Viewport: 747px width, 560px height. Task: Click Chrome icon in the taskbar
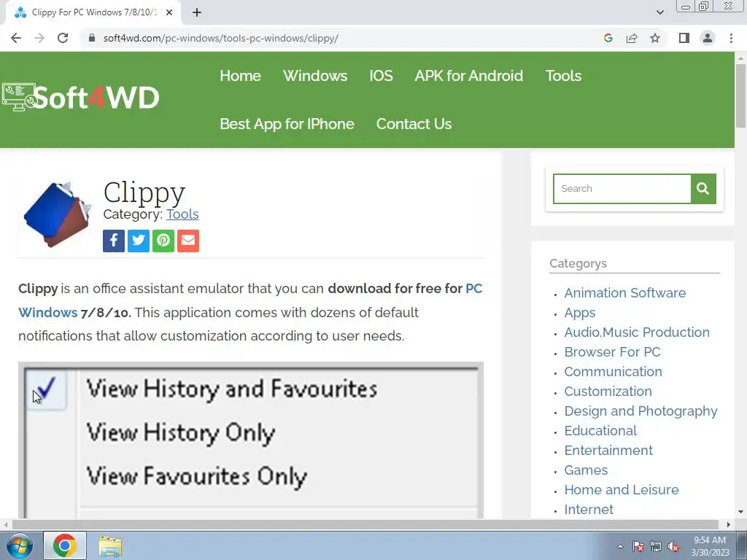tap(65, 545)
